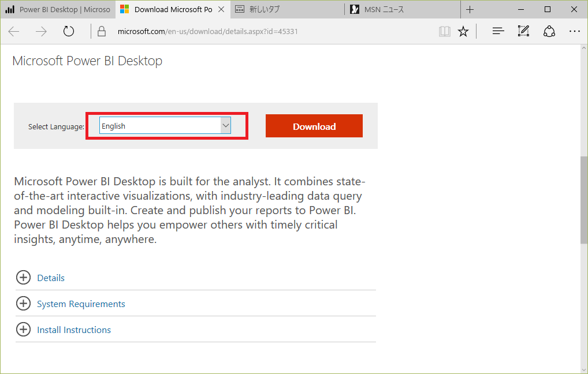Viewport: 588px width, 374px height.
Task: Open the Share icon in toolbar
Action: tap(549, 32)
